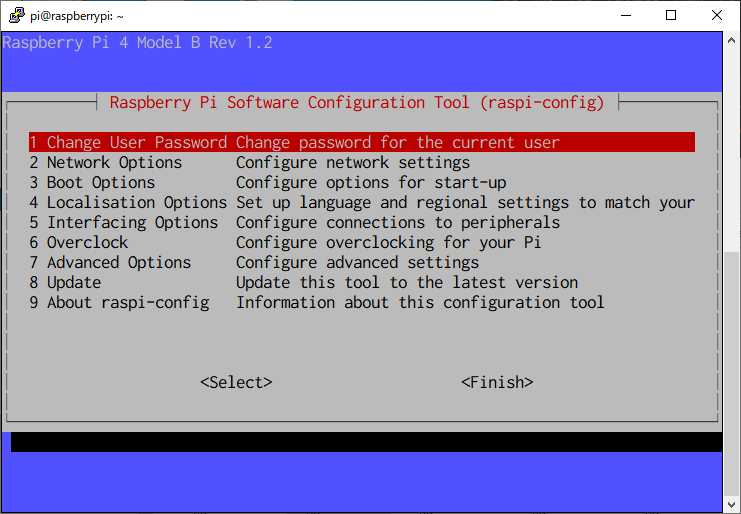The height and width of the screenshot is (514, 741).
Task: Click the <Select> button
Action: coord(236,382)
